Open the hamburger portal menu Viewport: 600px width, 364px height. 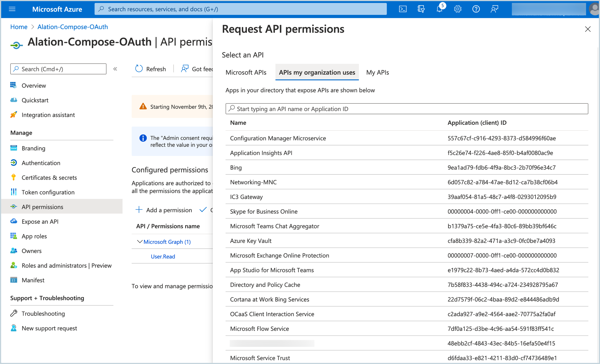pos(12,9)
